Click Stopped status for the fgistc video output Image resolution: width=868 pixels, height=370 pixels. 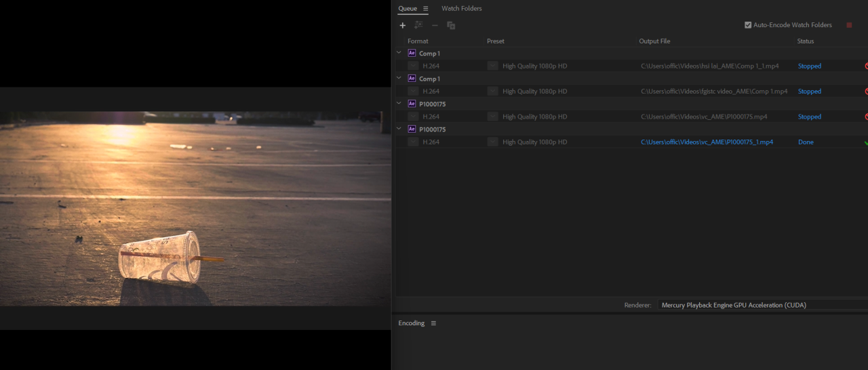click(x=809, y=91)
